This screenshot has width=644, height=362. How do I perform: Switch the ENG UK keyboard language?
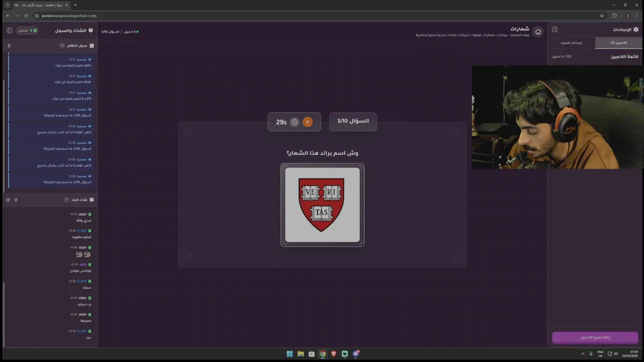pyautogui.click(x=600, y=353)
